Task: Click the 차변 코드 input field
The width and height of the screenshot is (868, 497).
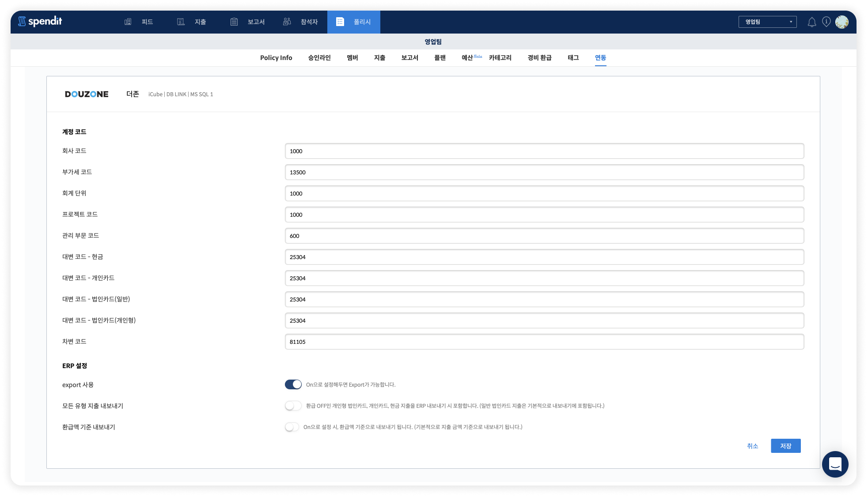Action: coord(544,342)
